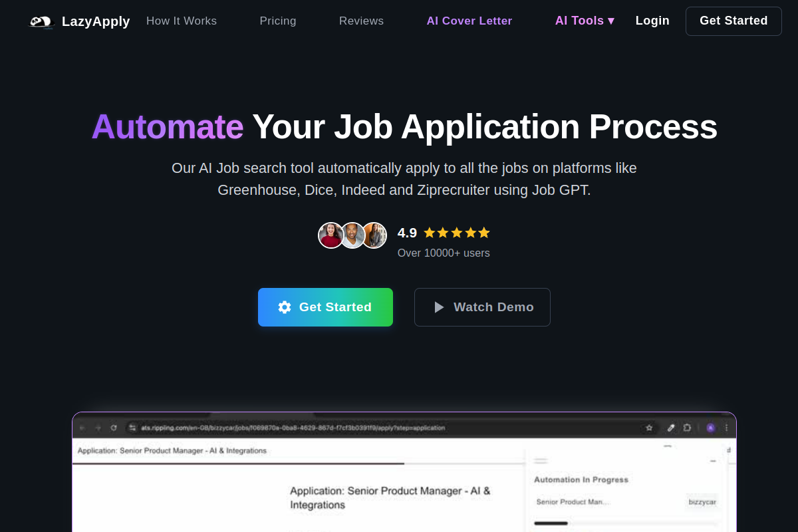Image resolution: width=798 pixels, height=532 pixels.
Task: Minimize the Automation In Progress panel
Action: point(713,461)
